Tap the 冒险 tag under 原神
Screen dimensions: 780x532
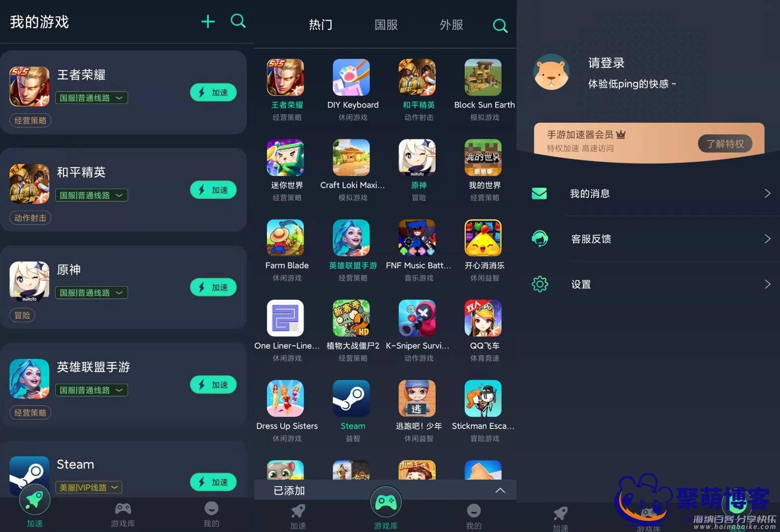22,316
